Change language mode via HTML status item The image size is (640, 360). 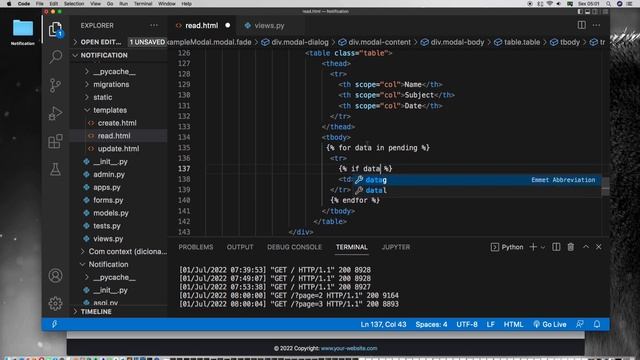click(x=513, y=324)
